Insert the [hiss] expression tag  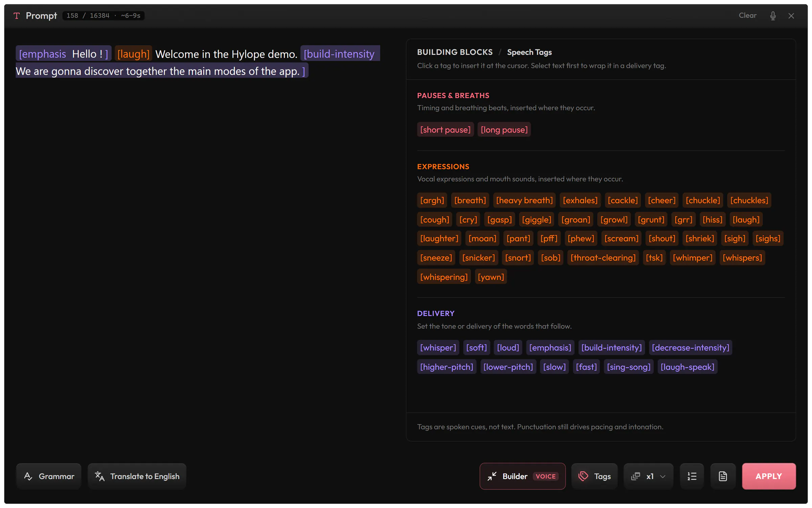click(x=712, y=219)
